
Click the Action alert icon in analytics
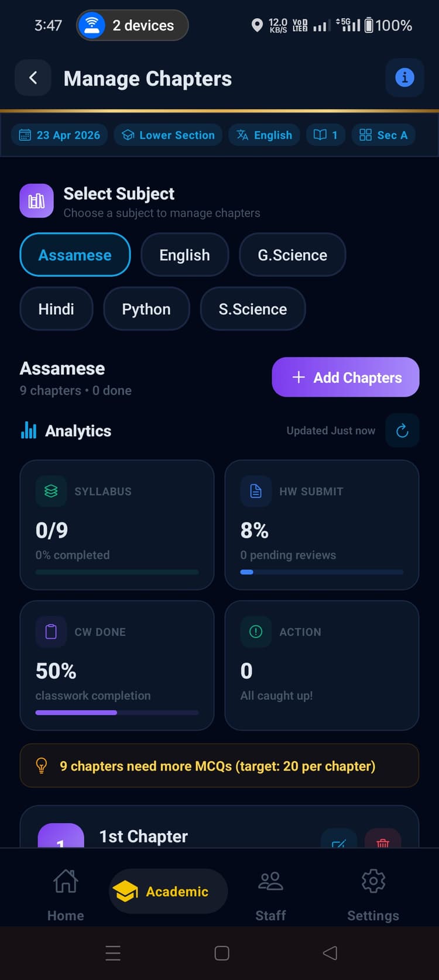(256, 632)
